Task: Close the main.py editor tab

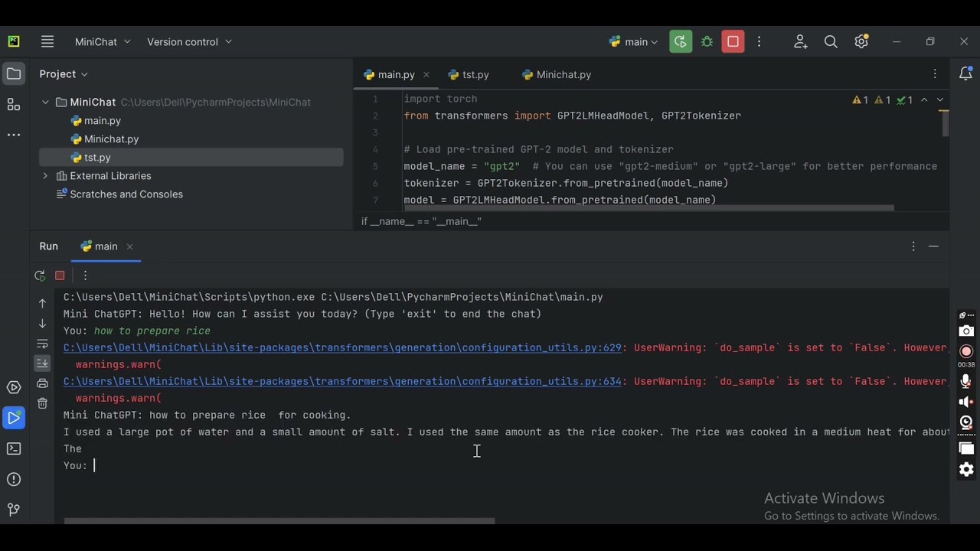Action: (426, 75)
